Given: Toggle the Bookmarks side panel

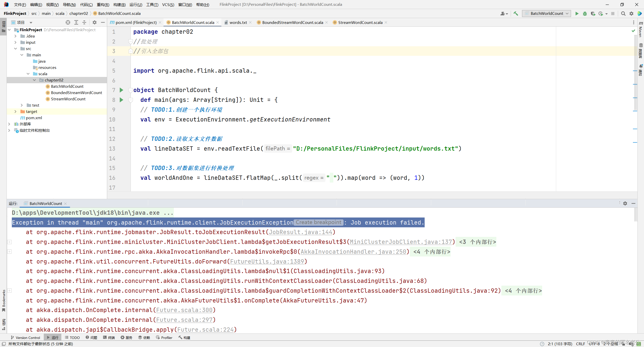Looking at the screenshot, I should click(4, 300).
